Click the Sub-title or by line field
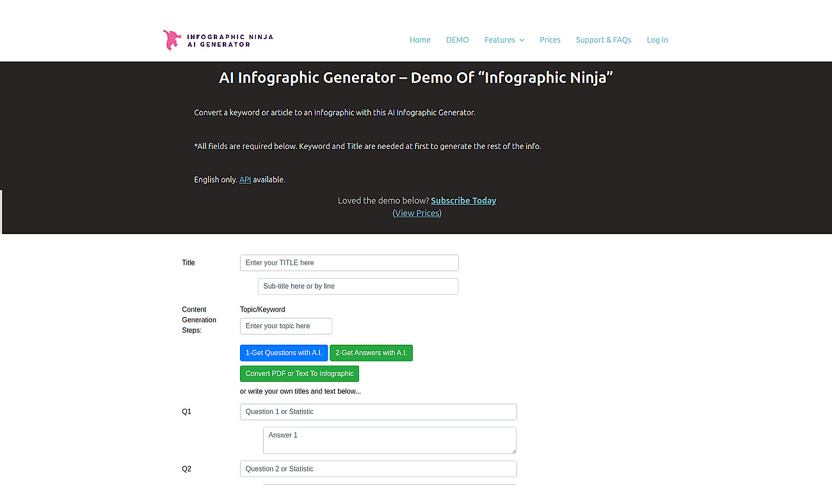832x504 pixels. [x=358, y=287]
